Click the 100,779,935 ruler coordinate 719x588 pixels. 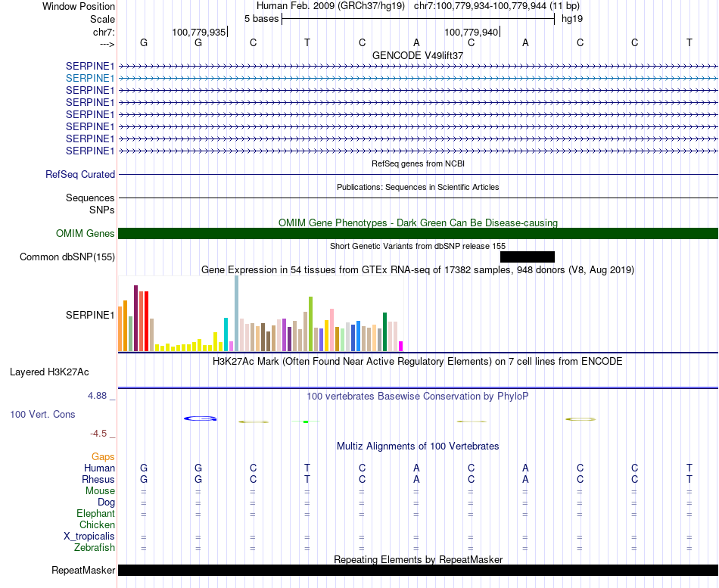pyautogui.click(x=199, y=32)
